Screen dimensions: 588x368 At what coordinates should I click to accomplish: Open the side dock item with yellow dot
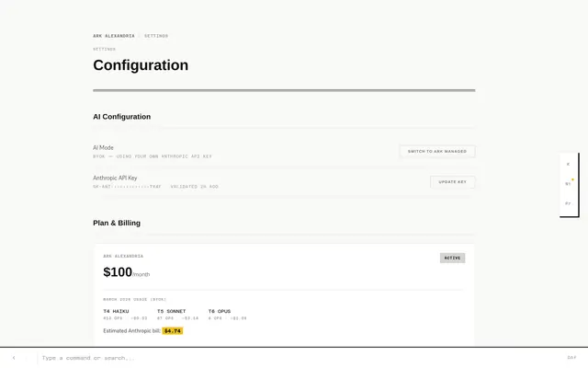pos(568,184)
